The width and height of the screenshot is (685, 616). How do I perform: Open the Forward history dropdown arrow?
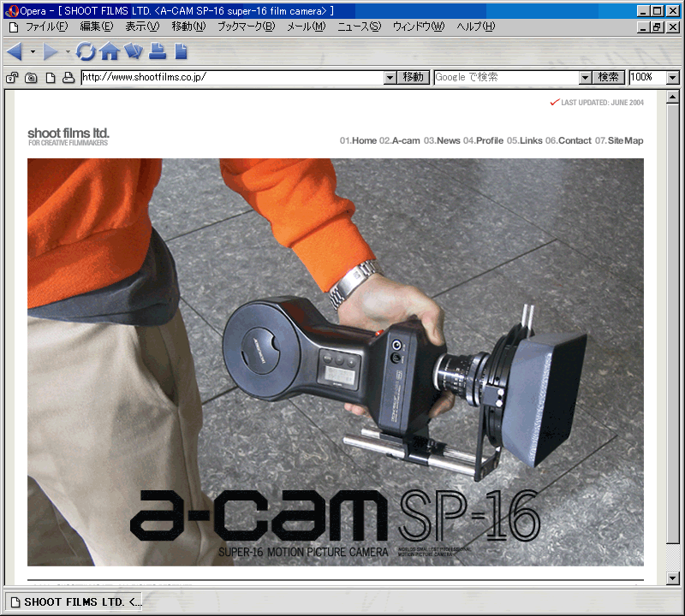pyautogui.click(x=68, y=52)
